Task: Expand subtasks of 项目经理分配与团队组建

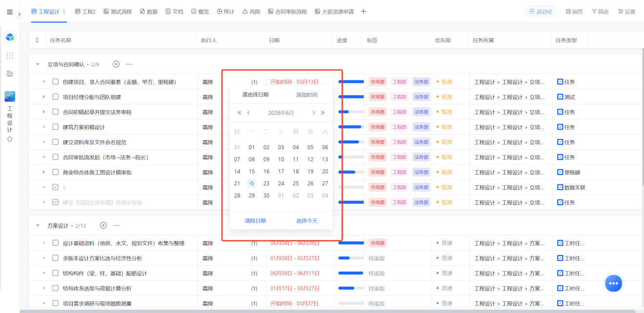Action: [44, 97]
